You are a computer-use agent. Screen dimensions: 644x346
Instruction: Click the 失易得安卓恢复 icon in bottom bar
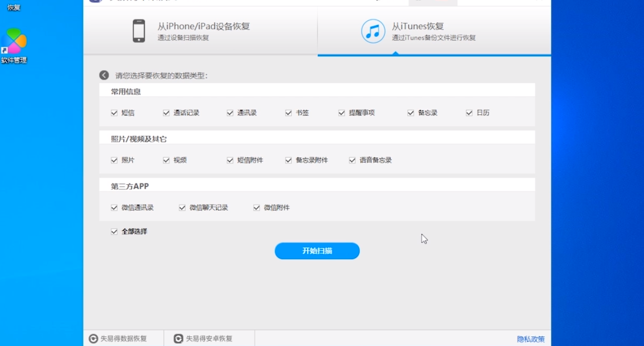(178, 338)
